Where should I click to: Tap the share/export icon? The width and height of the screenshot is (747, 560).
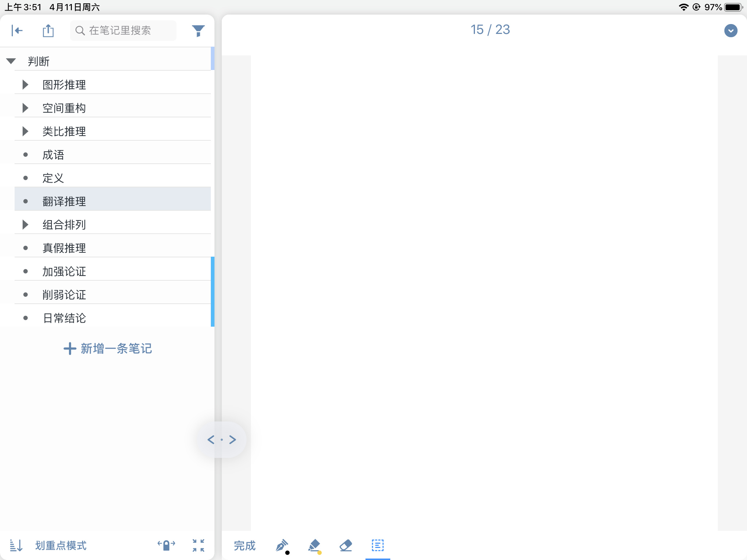pyautogui.click(x=48, y=31)
